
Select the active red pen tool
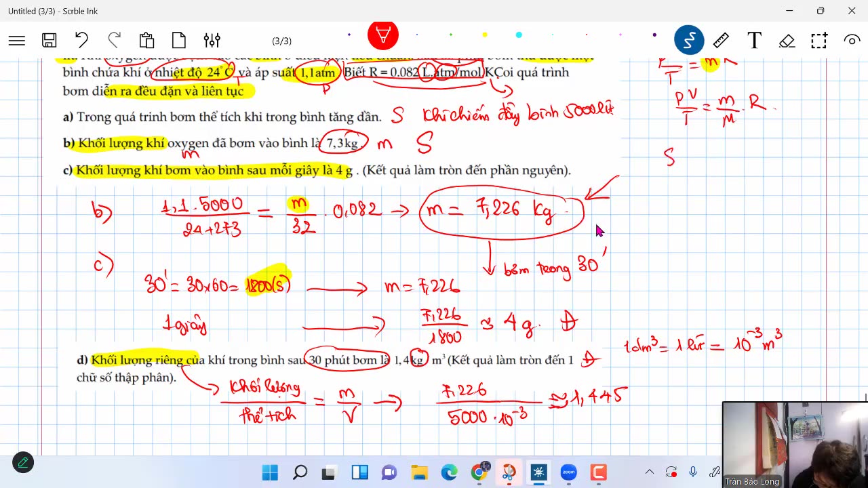383,35
